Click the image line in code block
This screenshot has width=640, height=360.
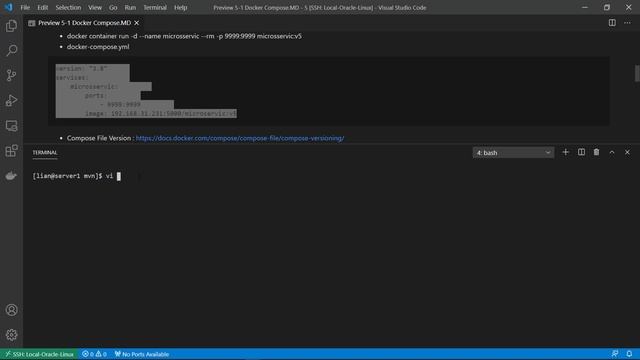(160, 113)
